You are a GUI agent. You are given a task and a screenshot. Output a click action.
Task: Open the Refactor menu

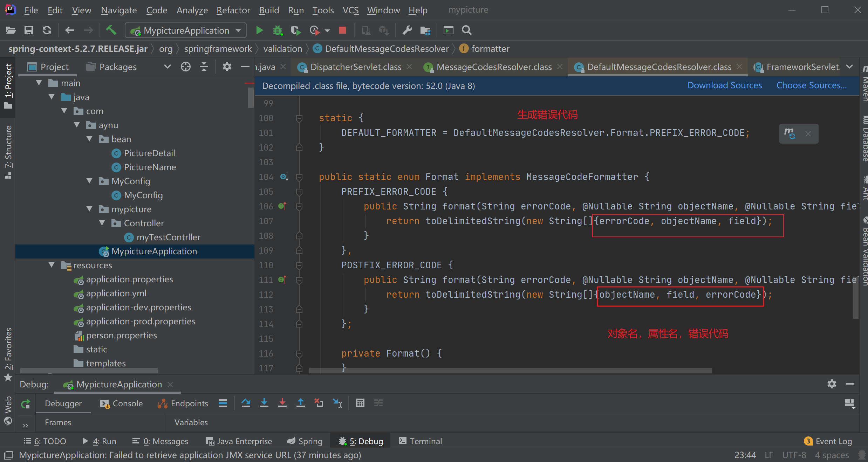click(x=233, y=10)
